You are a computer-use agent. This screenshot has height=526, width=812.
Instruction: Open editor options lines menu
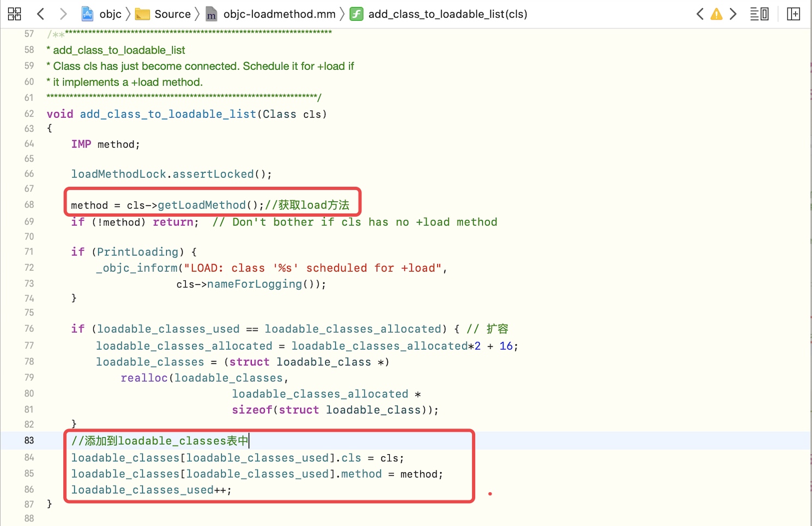pos(759,14)
